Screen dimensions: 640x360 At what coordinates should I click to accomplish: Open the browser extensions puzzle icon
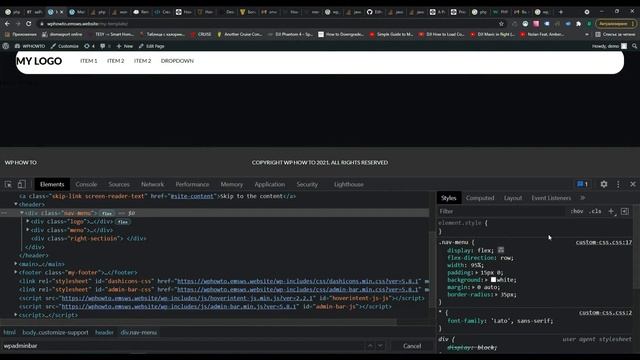tap(578, 24)
